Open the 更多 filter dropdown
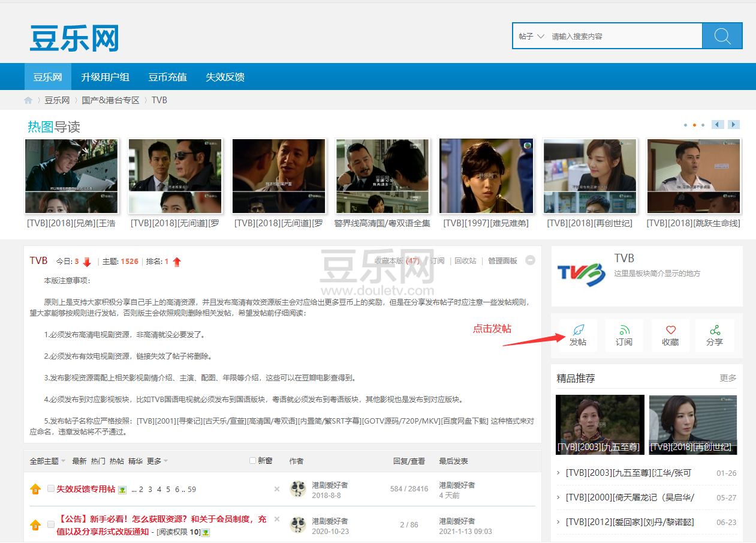The width and height of the screenshot is (756, 543). [x=157, y=461]
